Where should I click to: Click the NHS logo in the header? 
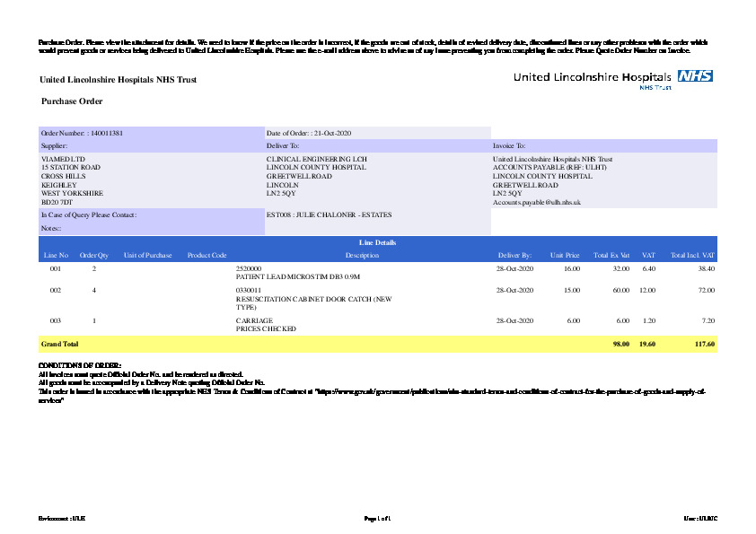[695, 76]
